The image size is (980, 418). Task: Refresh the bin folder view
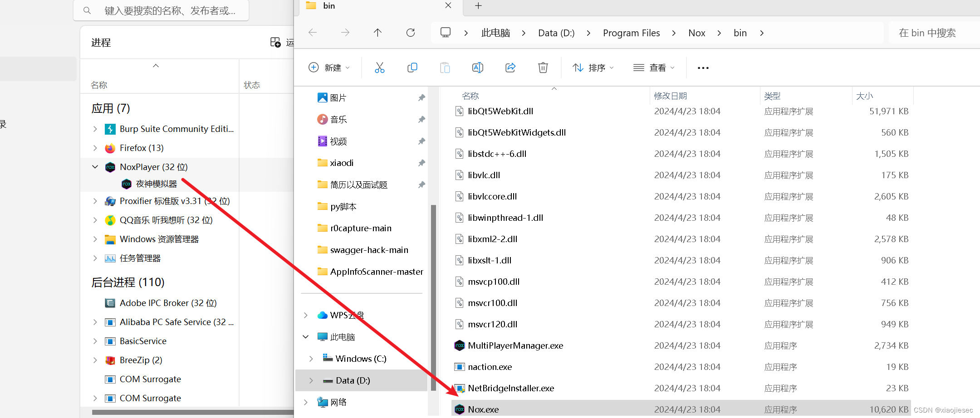411,32
